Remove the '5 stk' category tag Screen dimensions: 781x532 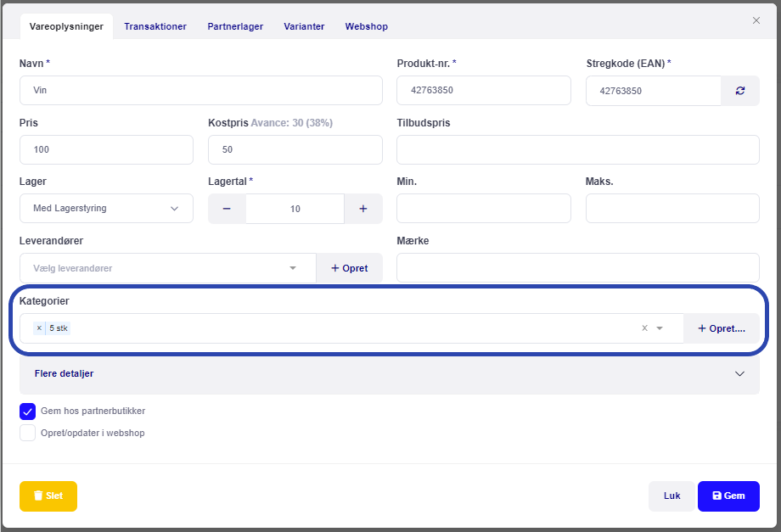39,328
